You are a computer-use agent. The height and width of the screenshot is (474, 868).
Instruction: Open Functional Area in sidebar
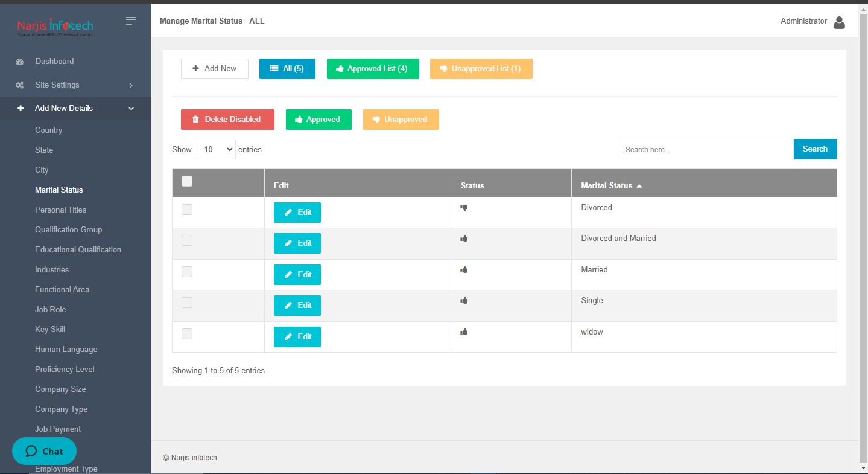pyautogui.click(x=62, y=290)
